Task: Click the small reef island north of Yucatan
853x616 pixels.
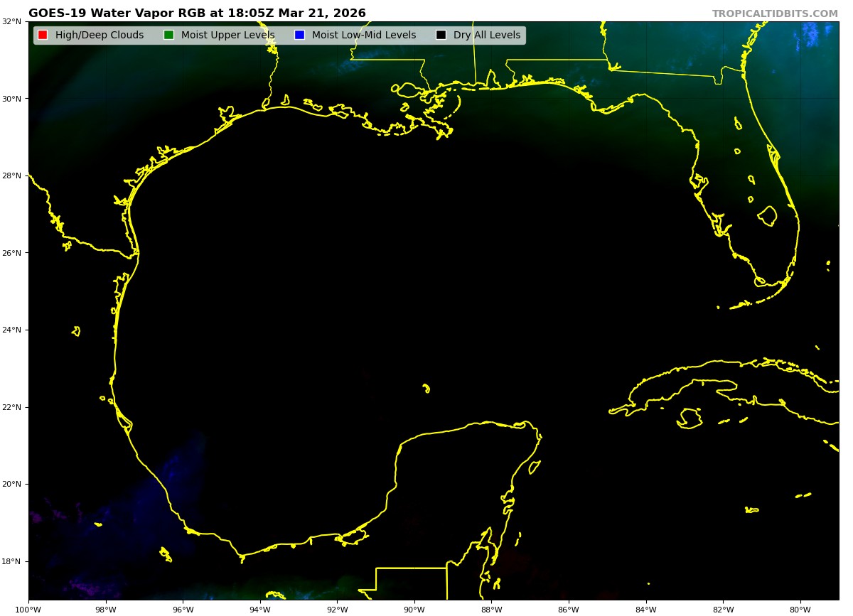Action: [x=426, y=388]
